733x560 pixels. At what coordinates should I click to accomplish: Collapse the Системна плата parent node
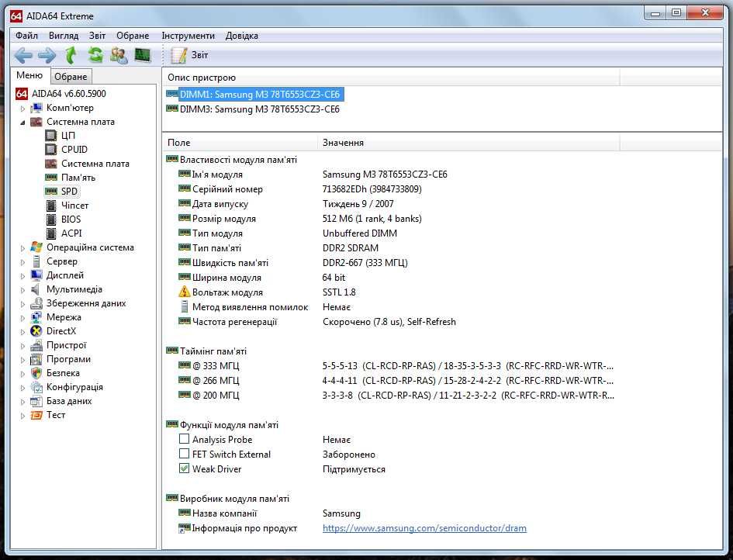22,123
